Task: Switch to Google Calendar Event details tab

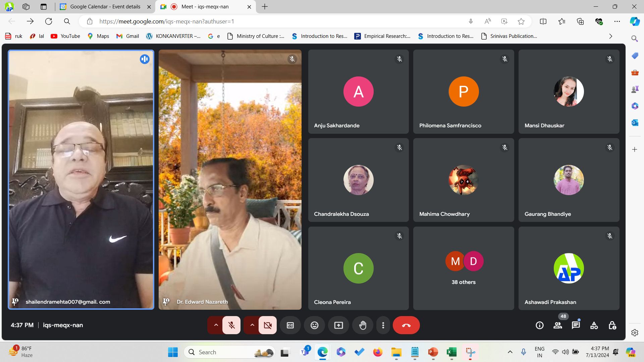Action: point(105,7)
